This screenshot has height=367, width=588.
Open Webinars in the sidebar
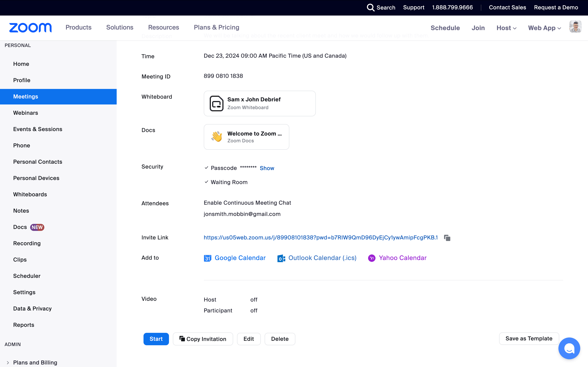pyautogui.click(x=25, y=113)
